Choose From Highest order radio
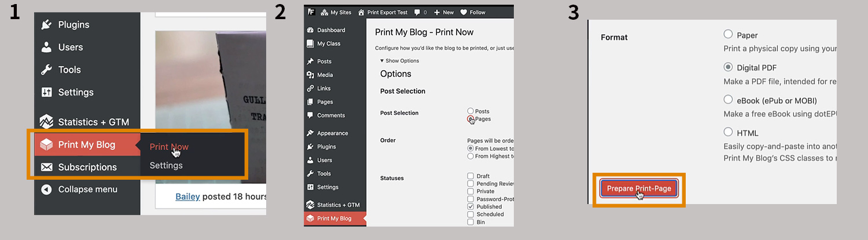Screen dimensions: 868x240 470,156
